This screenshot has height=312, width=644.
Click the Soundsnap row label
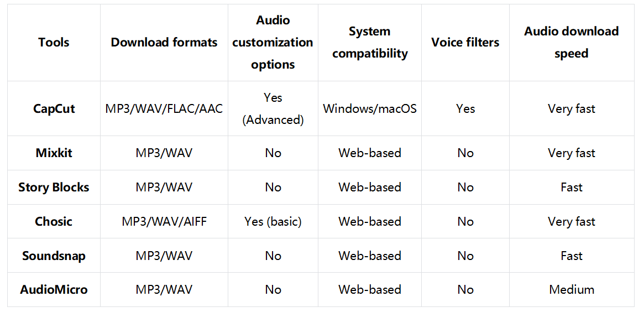54,256
